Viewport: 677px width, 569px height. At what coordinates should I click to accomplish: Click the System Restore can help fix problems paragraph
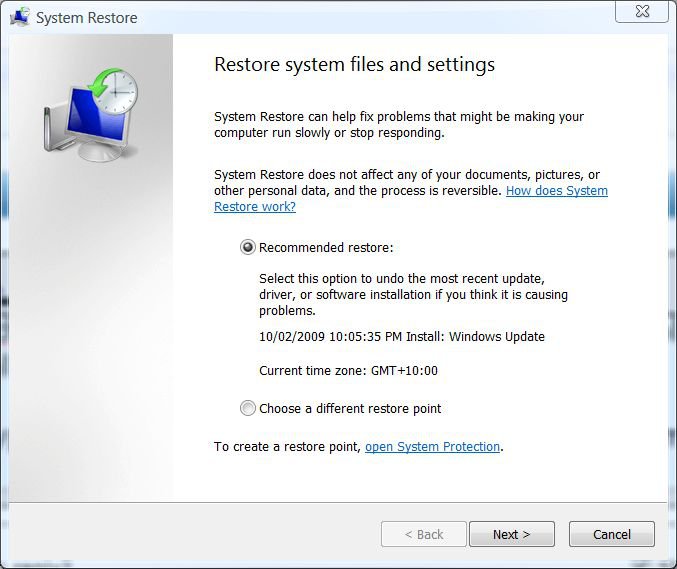[x=399, y=124]
